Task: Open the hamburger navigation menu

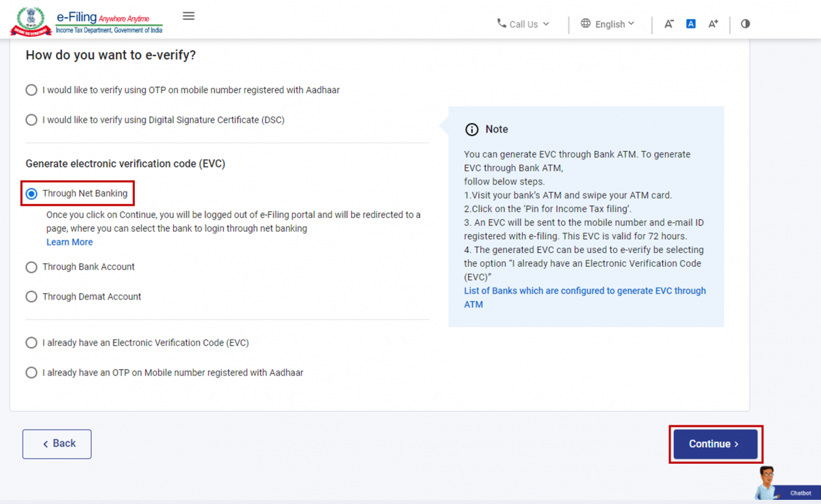Action: [x=188, y=15]
